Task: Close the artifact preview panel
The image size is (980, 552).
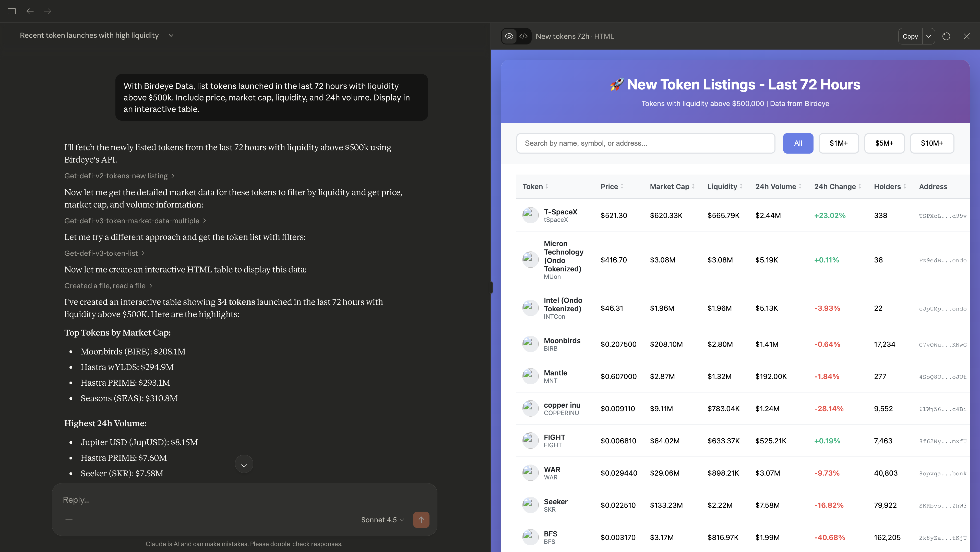Action: (x=966, y=36)
